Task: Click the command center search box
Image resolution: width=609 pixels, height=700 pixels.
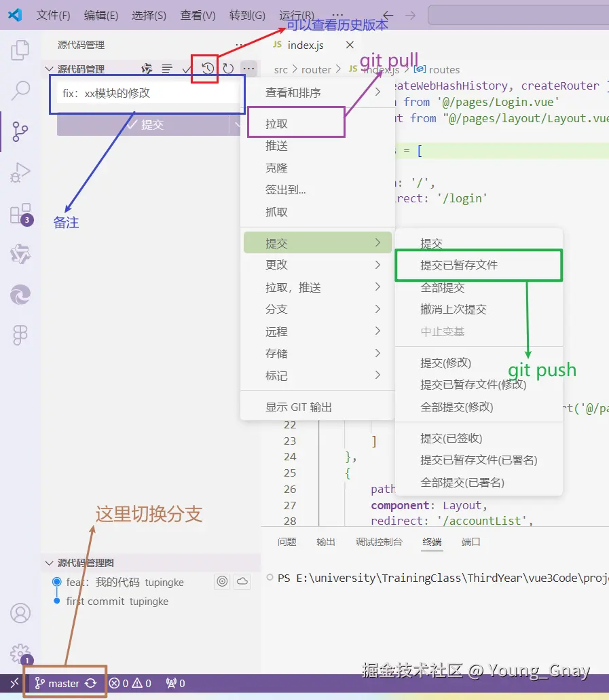Action: click(x=518, y=15)
